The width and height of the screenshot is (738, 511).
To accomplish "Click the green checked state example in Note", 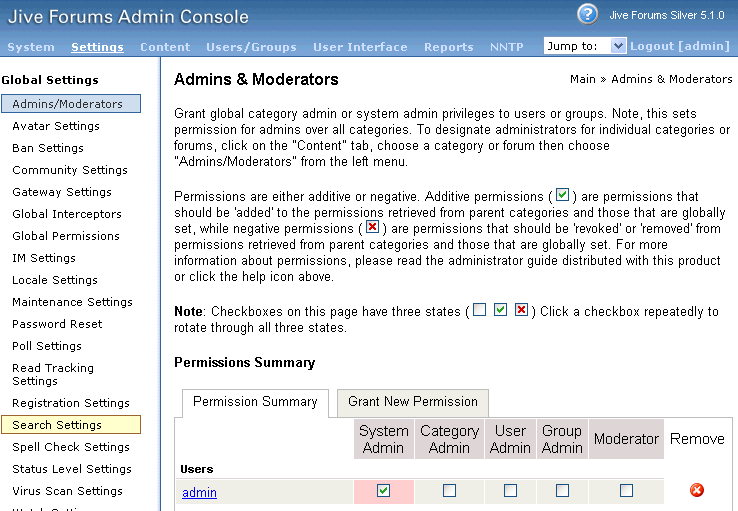I will 500,310.
